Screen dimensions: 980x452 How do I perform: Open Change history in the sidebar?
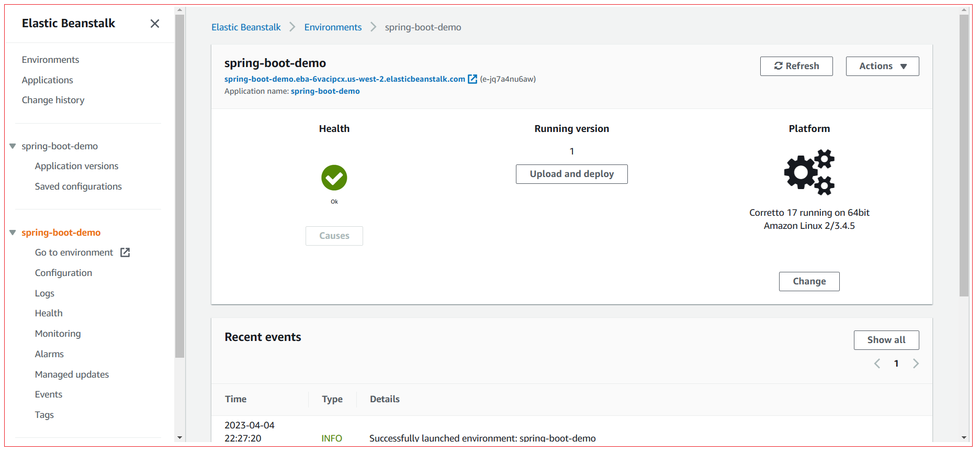[53, 100]
